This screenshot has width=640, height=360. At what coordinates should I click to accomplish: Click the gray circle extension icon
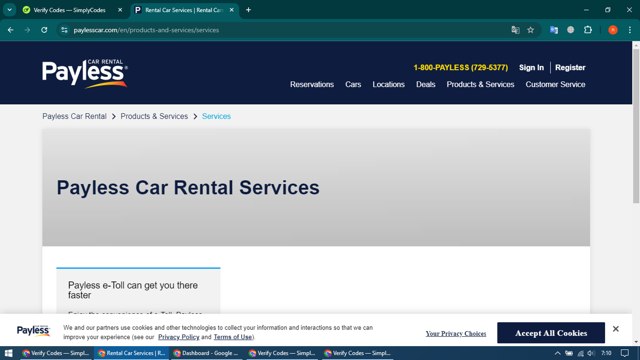click(x=571, y=30)
